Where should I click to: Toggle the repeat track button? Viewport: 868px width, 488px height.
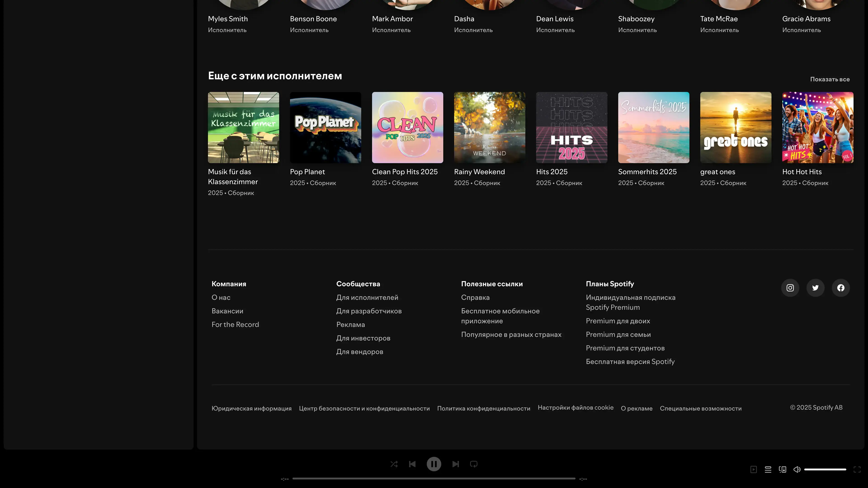(474, 464)
